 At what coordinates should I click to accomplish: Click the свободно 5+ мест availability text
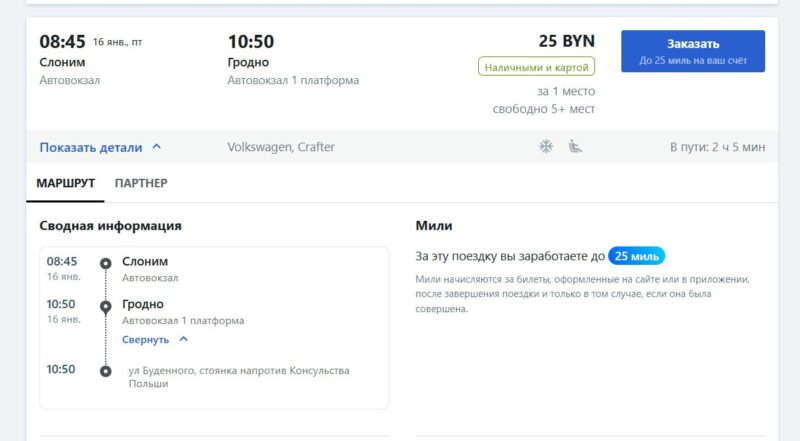[543, 109]
